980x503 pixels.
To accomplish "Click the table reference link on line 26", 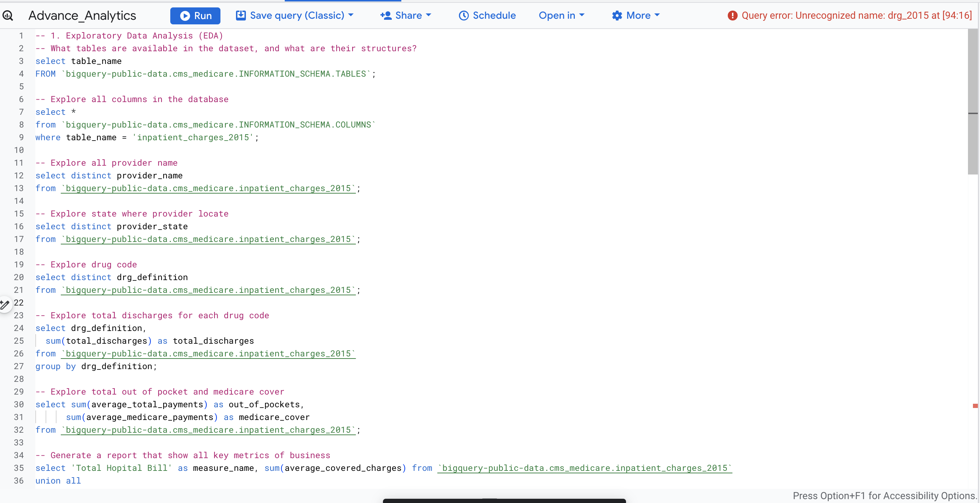I will click(208, 354).
